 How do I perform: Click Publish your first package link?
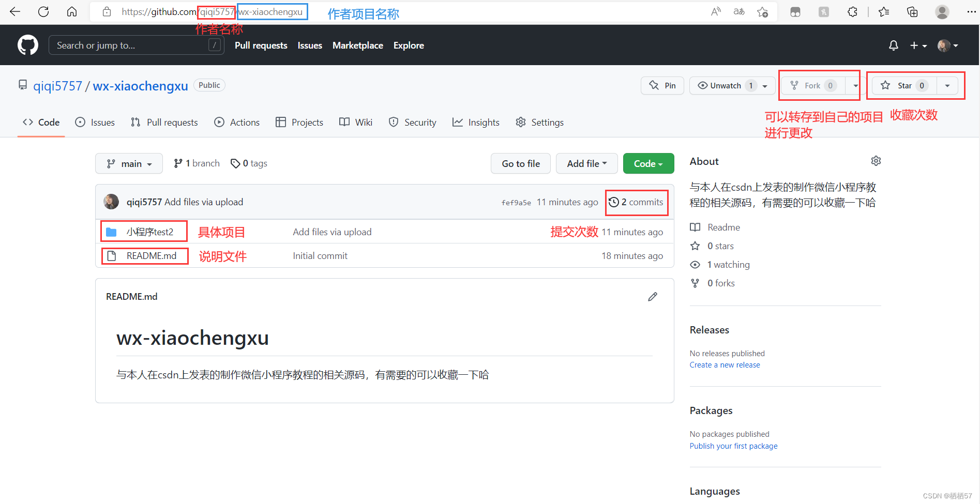point(733,446)
